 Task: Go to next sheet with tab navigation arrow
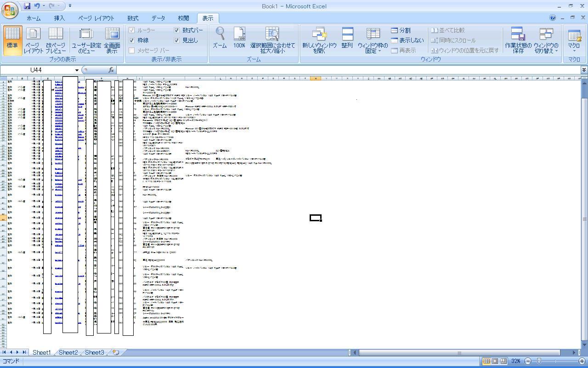click(18, 352)
